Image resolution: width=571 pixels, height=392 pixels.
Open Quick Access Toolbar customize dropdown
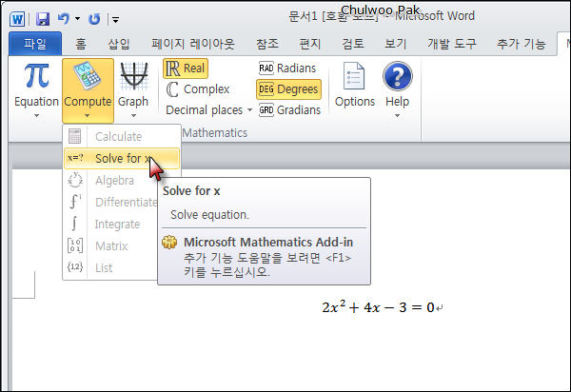tap(115, 20)
